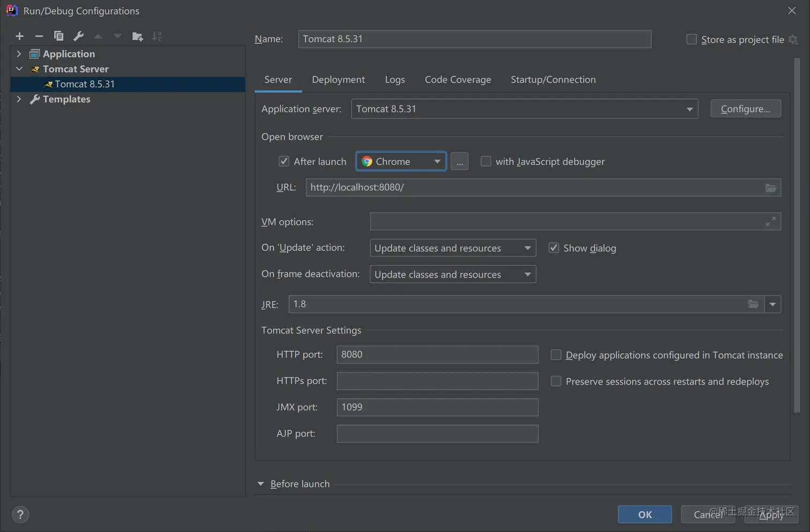
Task: Click the Name input field
Action: tap(475, 39)
